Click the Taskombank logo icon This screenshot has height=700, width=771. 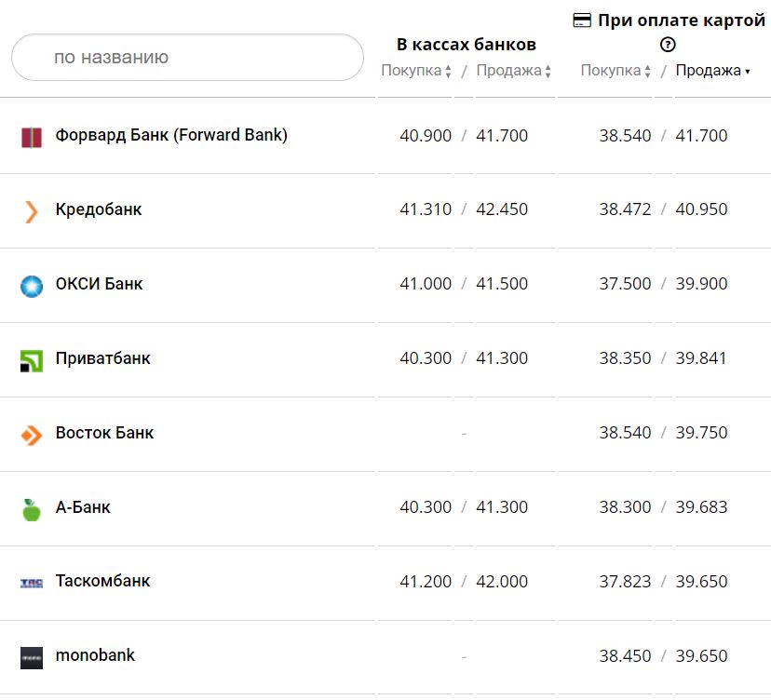click(x=32, y=583)
